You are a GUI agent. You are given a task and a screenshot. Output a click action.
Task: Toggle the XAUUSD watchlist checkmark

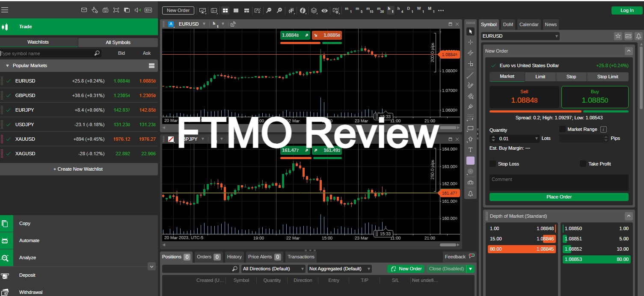[x=8, y=139]
